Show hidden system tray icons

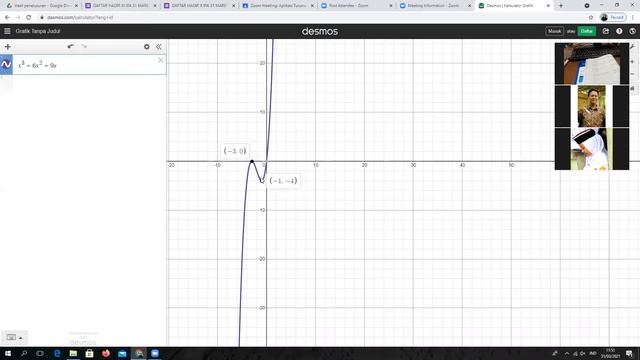567,353
